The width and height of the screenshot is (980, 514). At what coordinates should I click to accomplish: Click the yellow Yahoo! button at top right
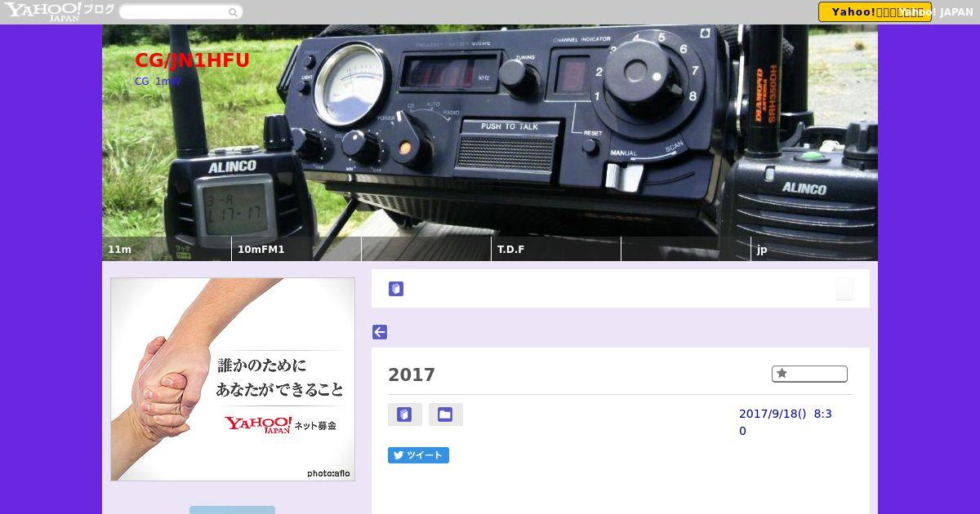(875, 11)
